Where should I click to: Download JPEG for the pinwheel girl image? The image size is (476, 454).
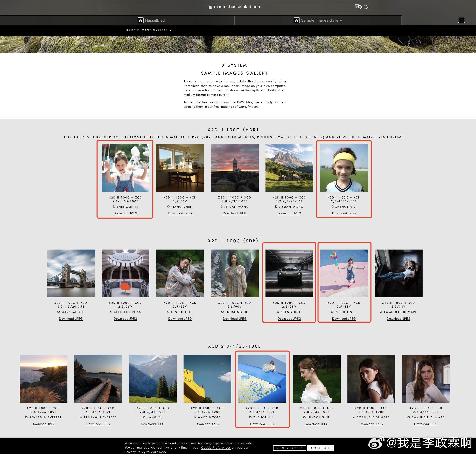344,318
